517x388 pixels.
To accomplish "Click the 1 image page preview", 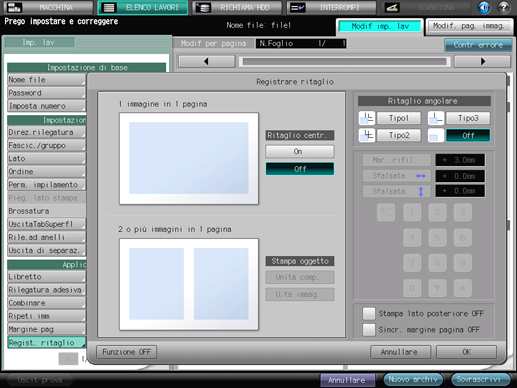I will pyautogui.click(x=189, y=158).
